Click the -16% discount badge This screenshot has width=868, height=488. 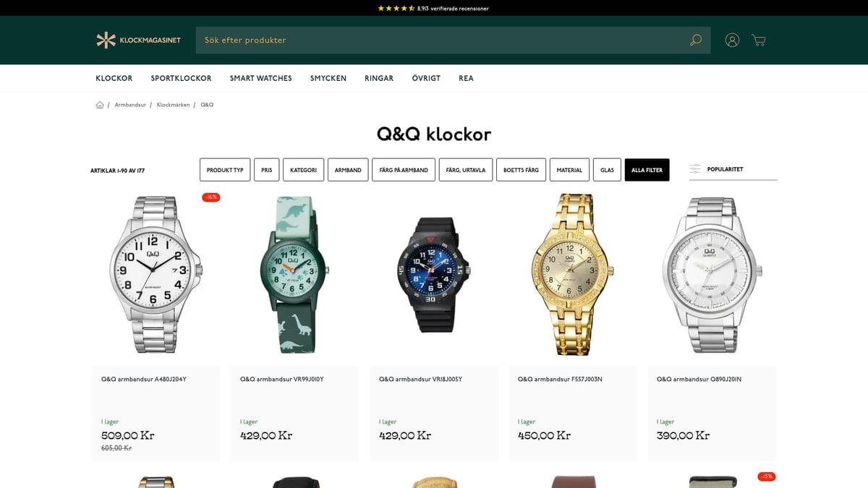click(211, 197)
